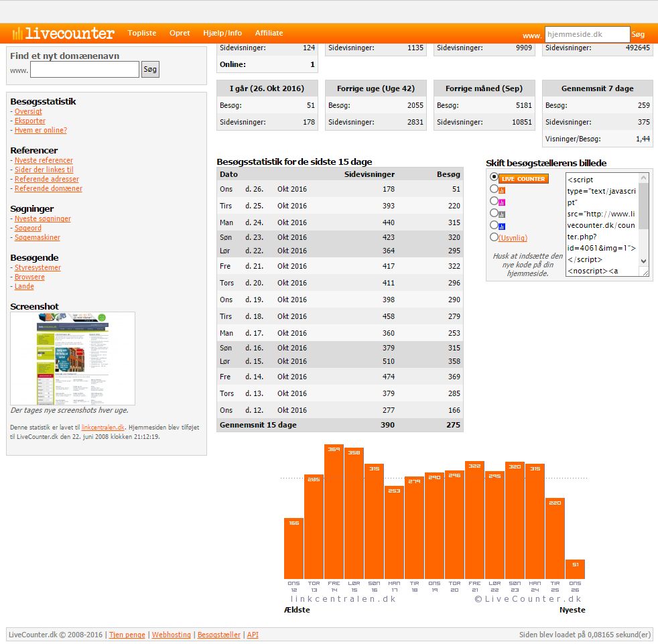Open the Affiliate menu item

(269, 33)
